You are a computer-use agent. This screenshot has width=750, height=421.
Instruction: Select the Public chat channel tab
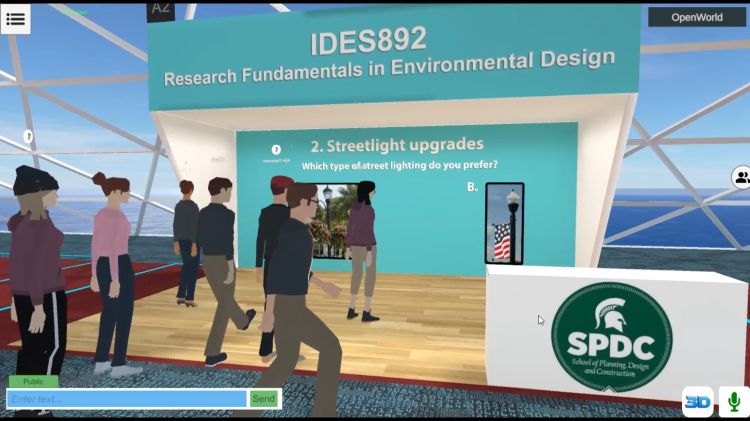(33, 381)
